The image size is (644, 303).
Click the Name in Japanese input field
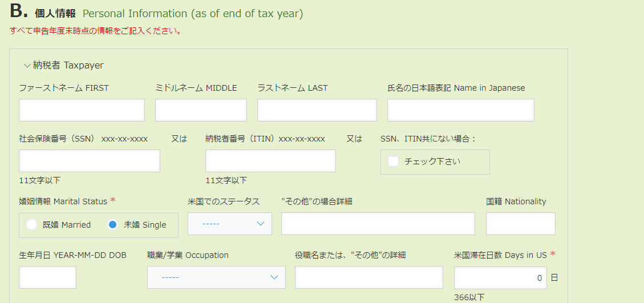pos(460,110)
